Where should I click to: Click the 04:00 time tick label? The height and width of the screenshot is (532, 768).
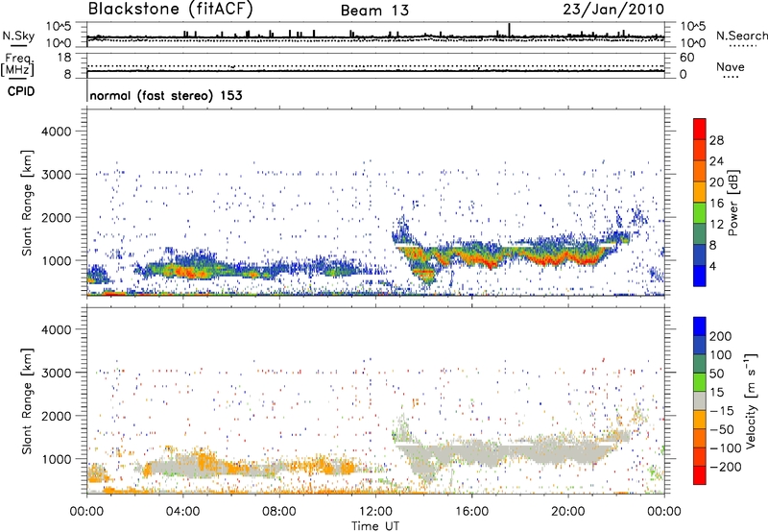[x=182, y=512]
